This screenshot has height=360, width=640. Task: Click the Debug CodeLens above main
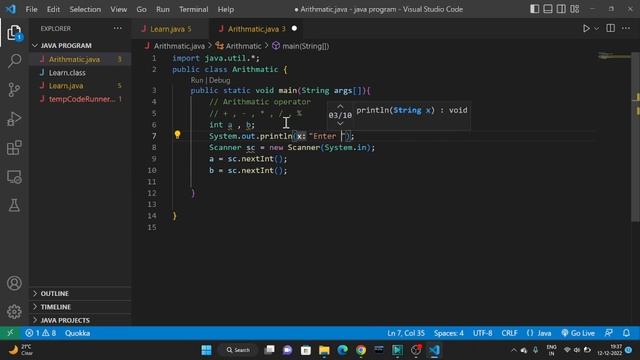pyautogui.click(x=220, y=80)
